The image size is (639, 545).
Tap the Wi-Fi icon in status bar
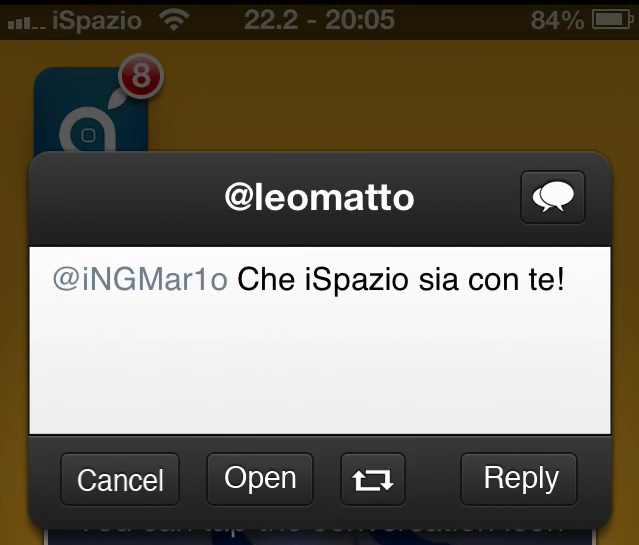click(175, 19)
